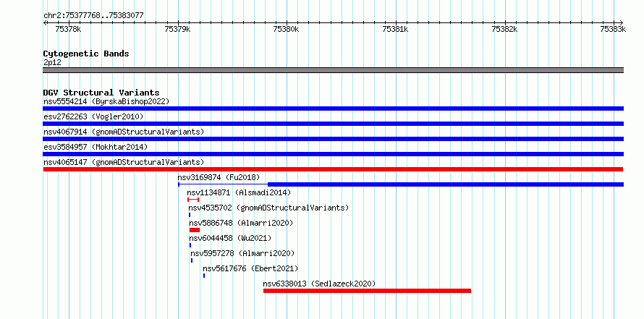Click the blue bar for esv2762263
The image size is (644, 319).
(x=333, y=124)
